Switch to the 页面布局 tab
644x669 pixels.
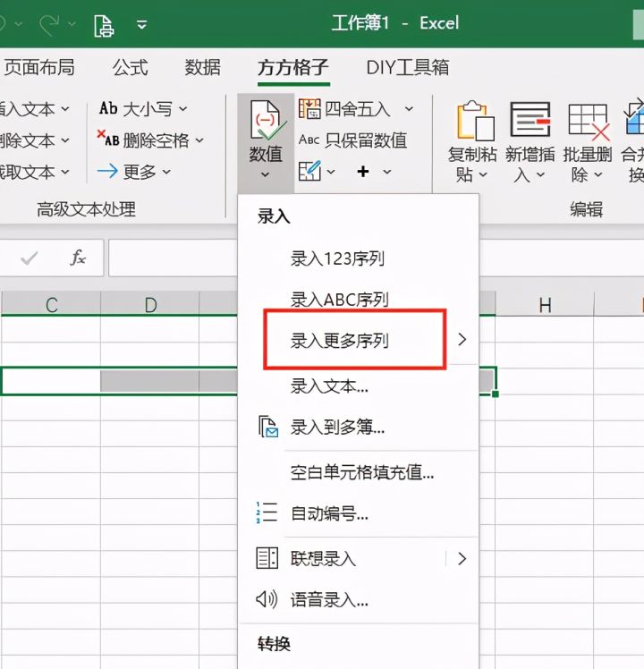coord(38,67)
